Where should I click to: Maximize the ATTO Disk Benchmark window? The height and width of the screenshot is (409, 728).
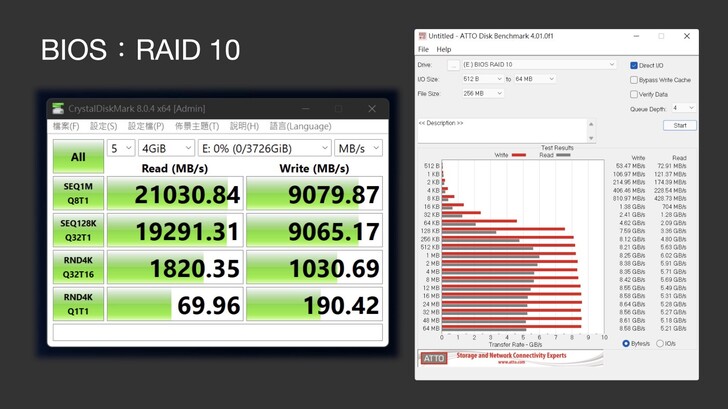661,36
